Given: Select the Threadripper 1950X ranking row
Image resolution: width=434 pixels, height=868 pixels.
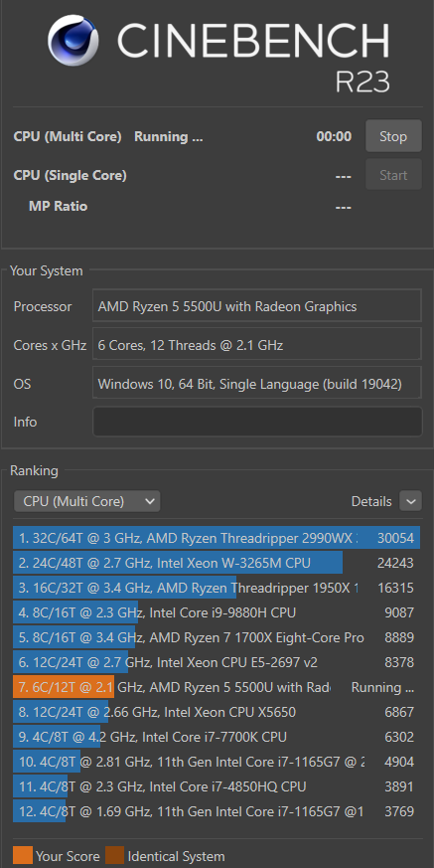Looking at the screenshot, I should click(x=217, y=588).
